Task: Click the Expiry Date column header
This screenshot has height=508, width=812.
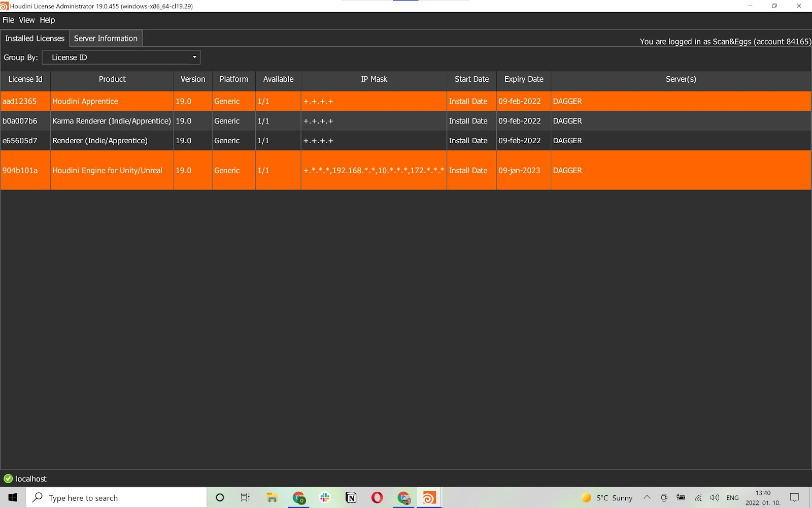Action: pyautogui.click(x=524, y=79)
